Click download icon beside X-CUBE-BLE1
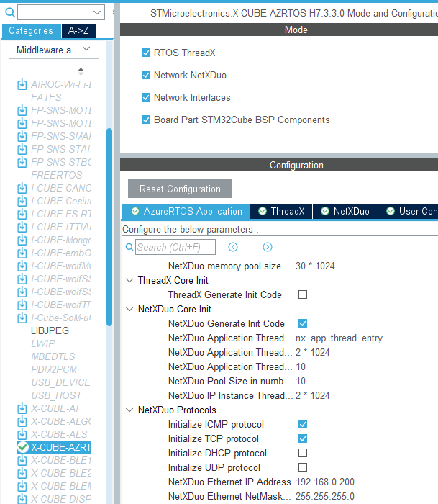Image resolution: width=438 pixels, height=504 pixels. 22,460
